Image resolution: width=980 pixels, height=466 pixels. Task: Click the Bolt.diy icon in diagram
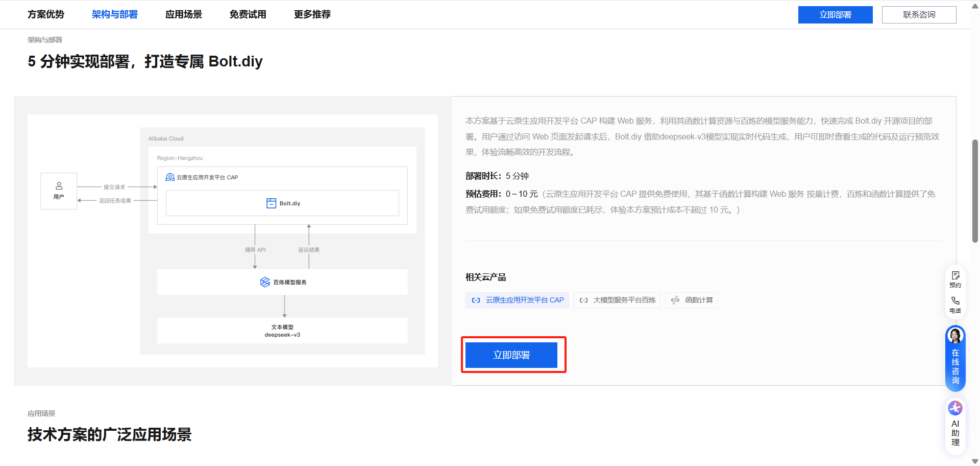pos(272,203)
